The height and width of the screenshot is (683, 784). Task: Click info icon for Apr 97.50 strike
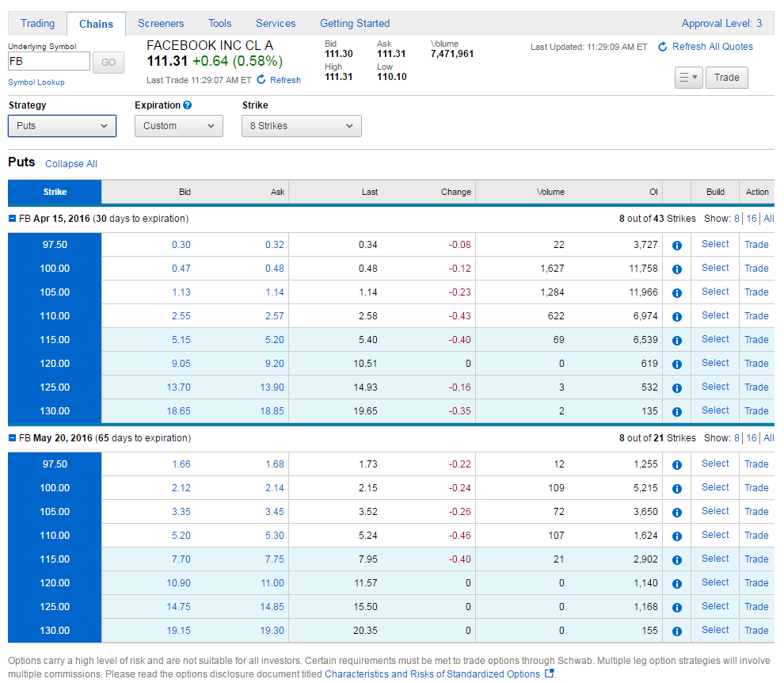click(676, 245)
